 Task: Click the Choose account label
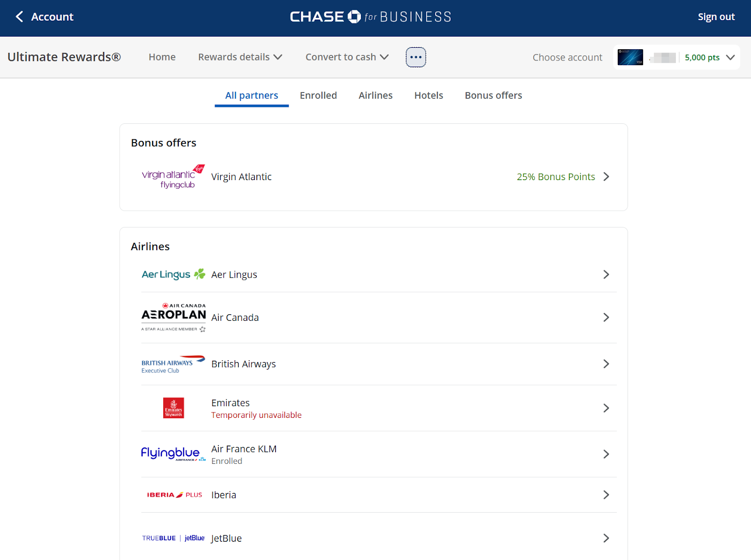(567, 57)
